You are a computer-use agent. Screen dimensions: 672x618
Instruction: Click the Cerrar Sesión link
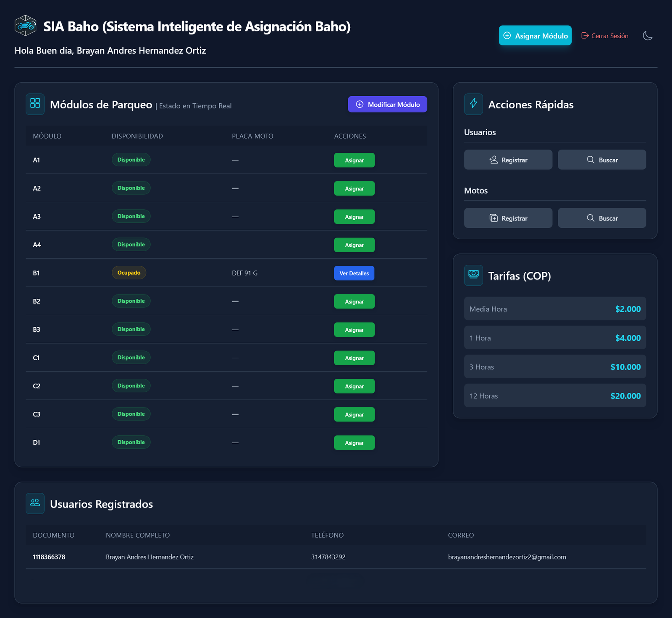605,36
